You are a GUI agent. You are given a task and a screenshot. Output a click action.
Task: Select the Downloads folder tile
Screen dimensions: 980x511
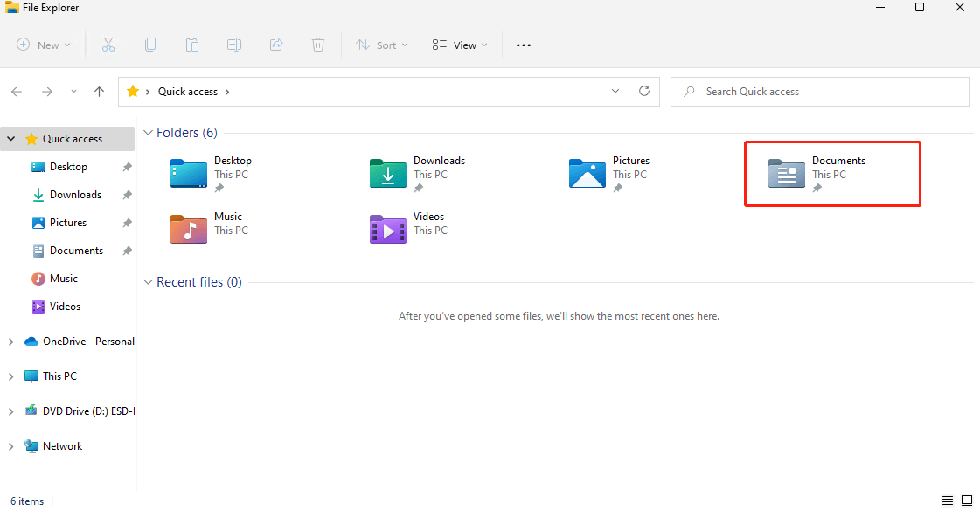pos(418,174)
